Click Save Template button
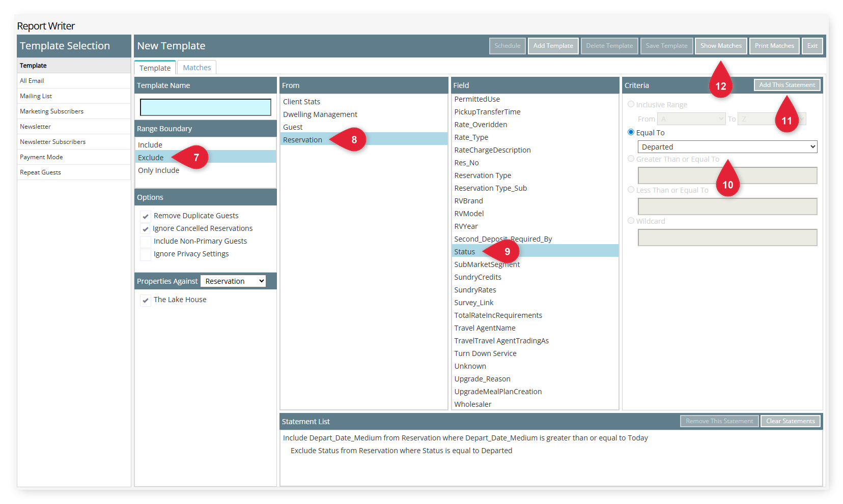 click(x=667, y=46)
